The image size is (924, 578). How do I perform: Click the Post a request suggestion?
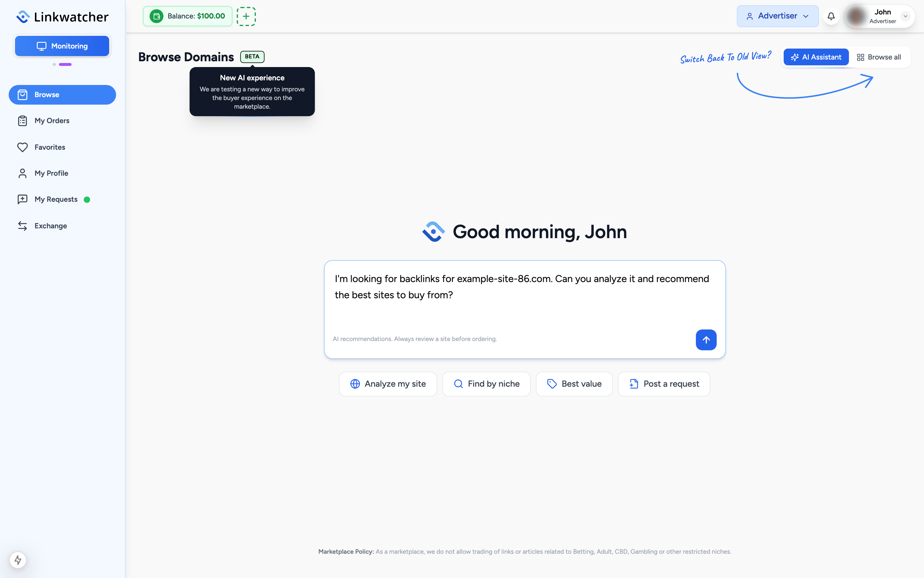(664, 384)
